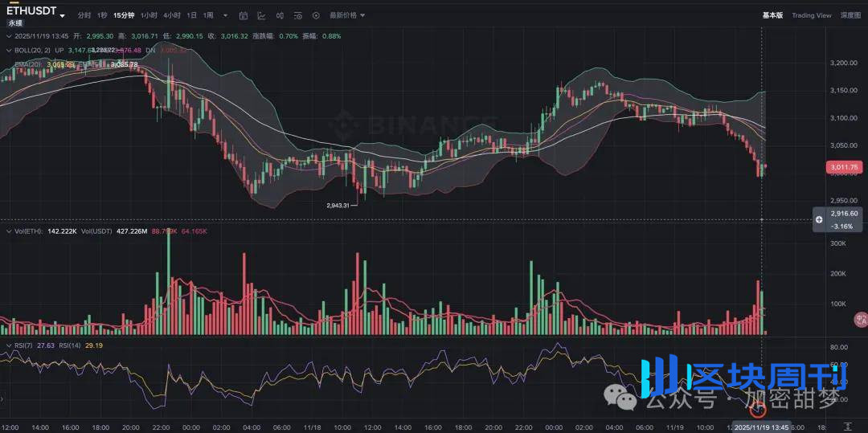Click the 涨跌幅 value 0.70%

point(289,36)
